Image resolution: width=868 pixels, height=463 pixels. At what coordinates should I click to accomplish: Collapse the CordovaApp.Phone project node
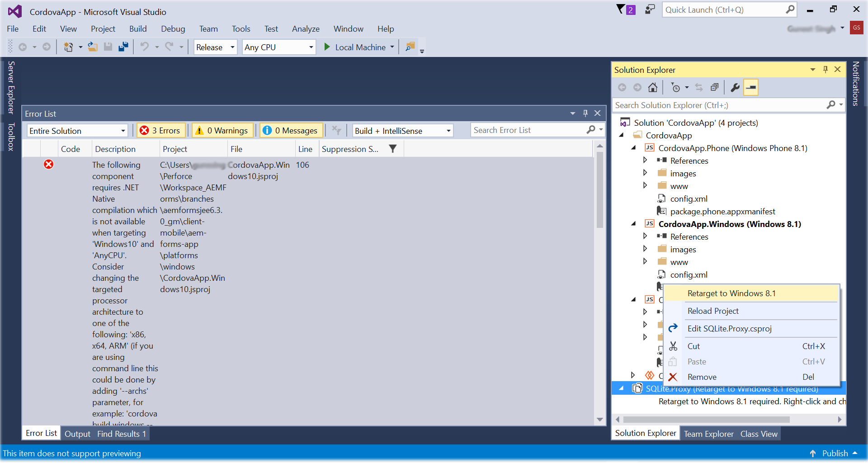(x=633, y=148)
